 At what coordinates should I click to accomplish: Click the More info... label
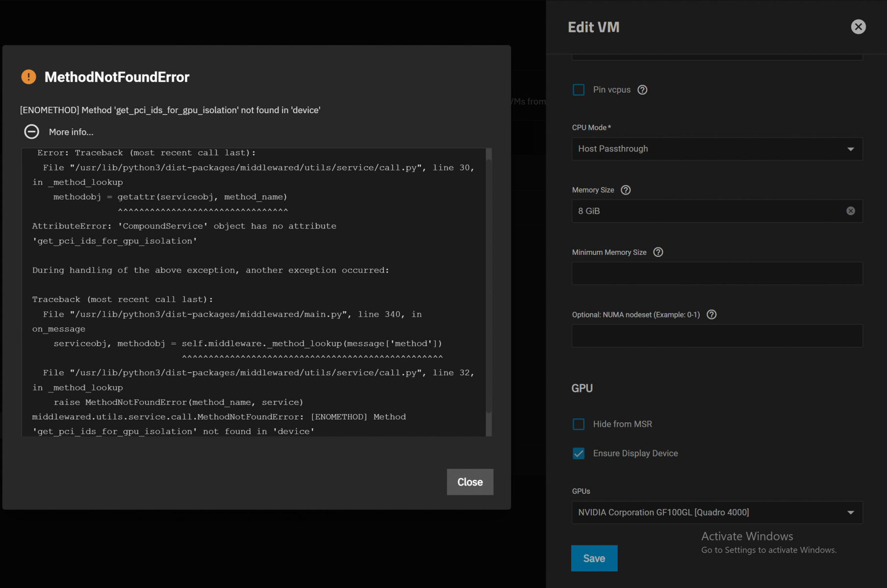click(71, 132)
